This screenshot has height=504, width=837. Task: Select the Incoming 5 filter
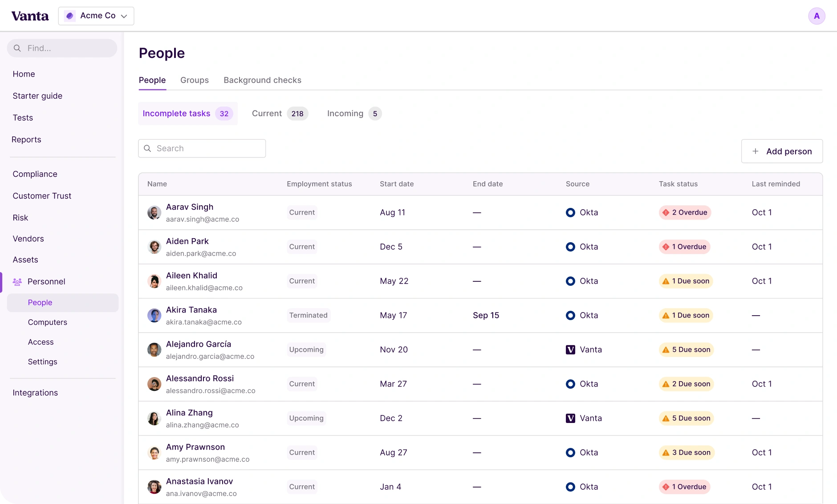click(354, 114)
